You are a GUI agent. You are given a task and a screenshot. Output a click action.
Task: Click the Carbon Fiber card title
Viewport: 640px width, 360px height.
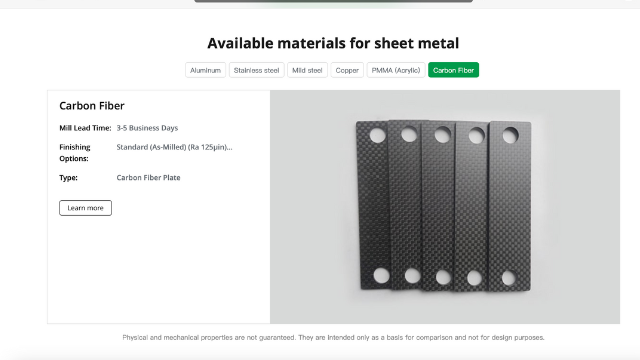92,106
